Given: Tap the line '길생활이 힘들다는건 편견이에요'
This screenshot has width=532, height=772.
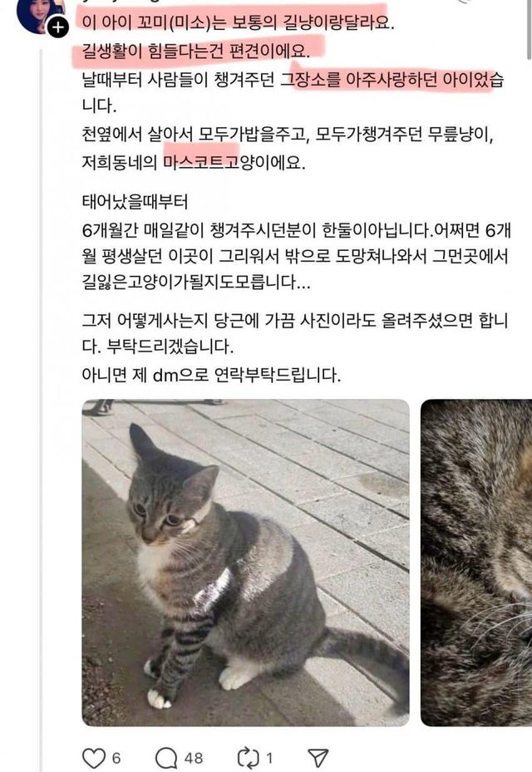Looking at the screenshot, I should click(x=195, y=51).
